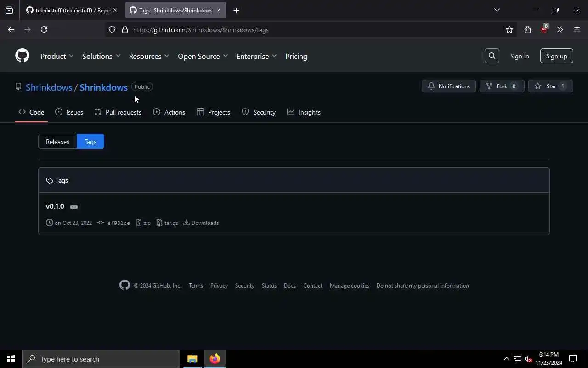
Task: Click Do not share my personal information
Action: [x=423, y=286]
